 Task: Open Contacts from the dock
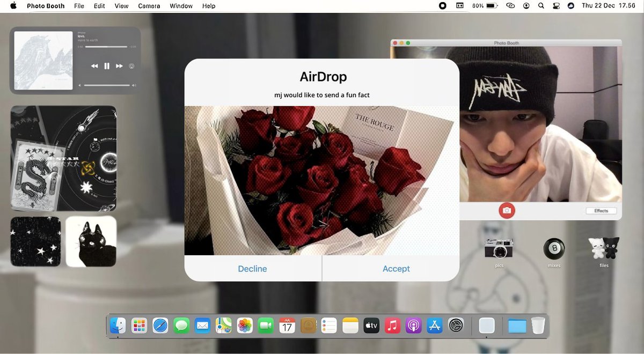pyautogui.click(x=308, y=325)
